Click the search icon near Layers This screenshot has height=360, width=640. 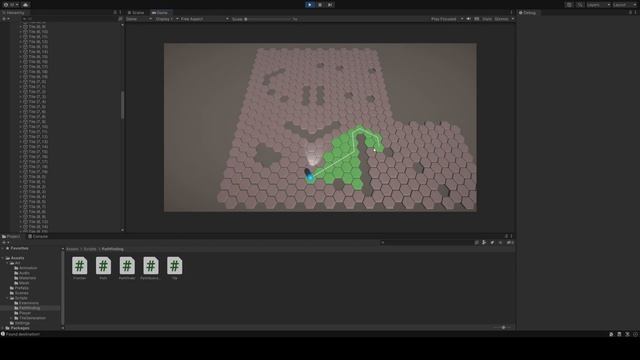pyautogui.click(x=580, y=4)
